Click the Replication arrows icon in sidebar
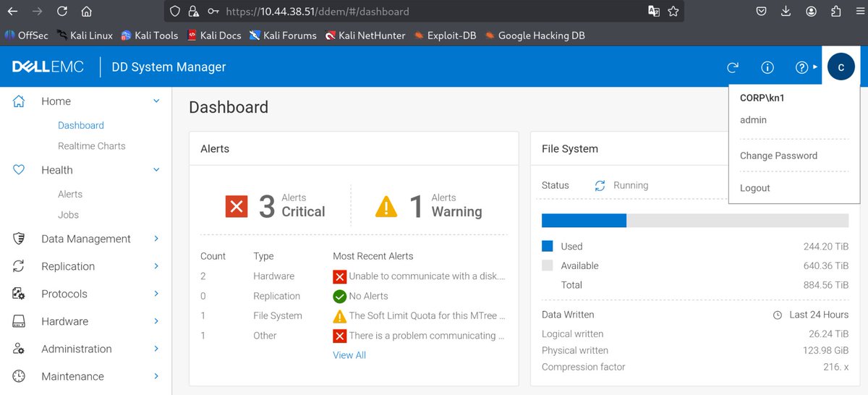This screenshot has height=395, width=868. (x=20, y=266)
